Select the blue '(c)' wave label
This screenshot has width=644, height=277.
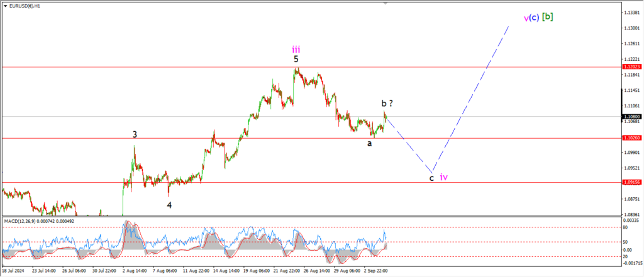[x=533, y=17]
